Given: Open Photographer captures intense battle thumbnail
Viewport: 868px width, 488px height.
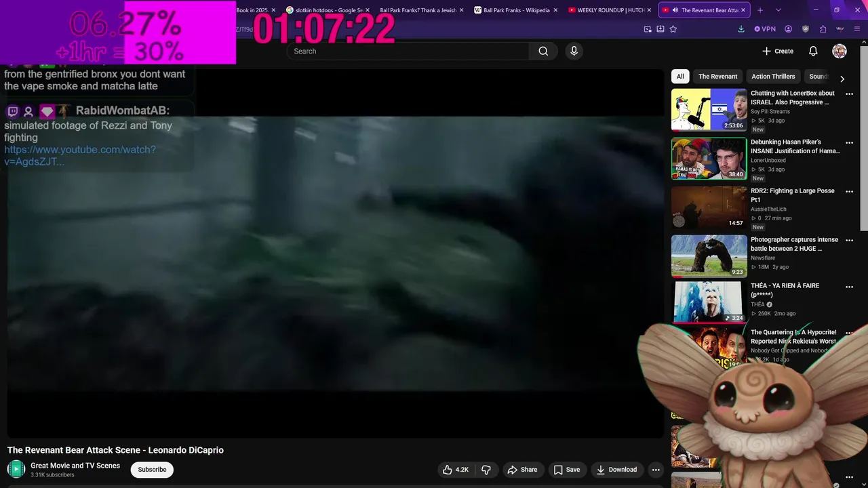Looking at the screenshot, I should tap(709, 256).
